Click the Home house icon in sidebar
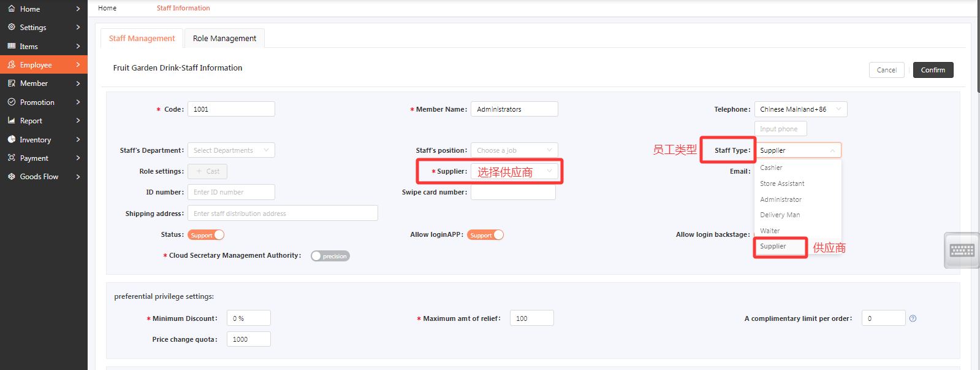 click(12, 9)
